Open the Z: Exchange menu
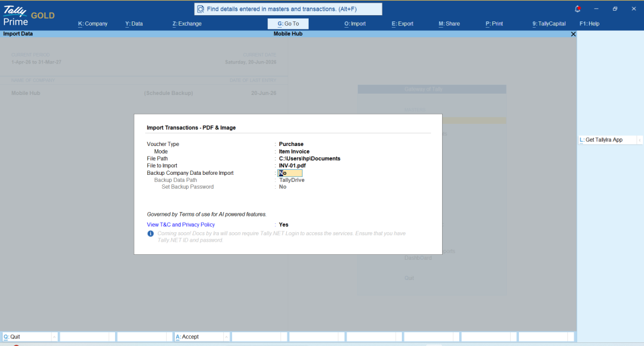The width and height of the screenshot is (644, 346). 187,24
